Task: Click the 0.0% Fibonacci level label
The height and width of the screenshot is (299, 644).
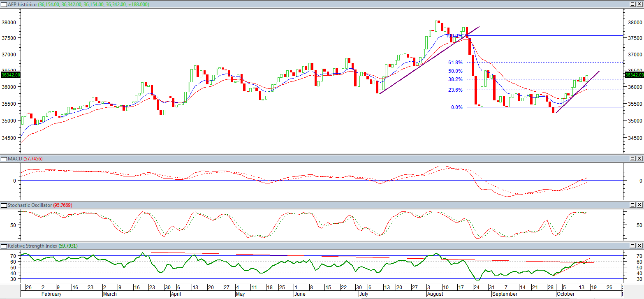Action: (457, 107)
